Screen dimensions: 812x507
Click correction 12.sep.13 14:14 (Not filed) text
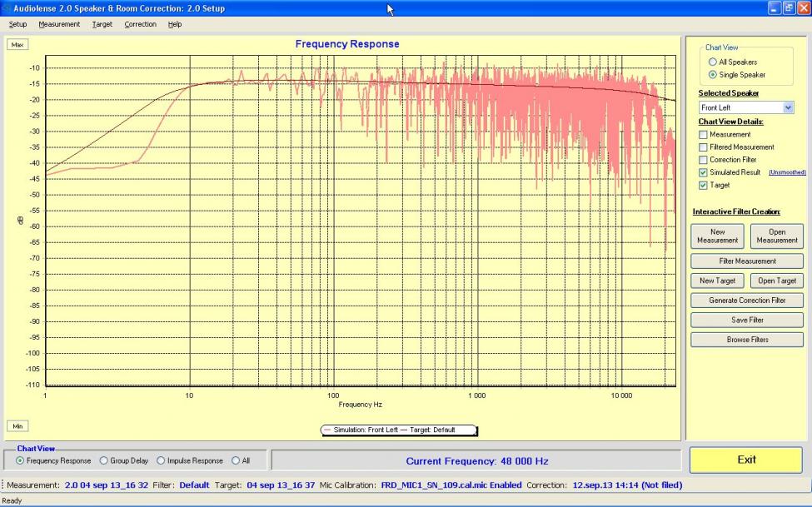point(627,485)
